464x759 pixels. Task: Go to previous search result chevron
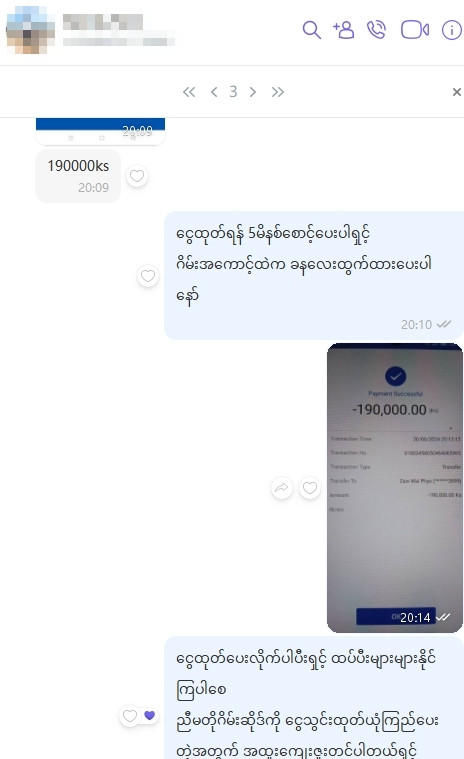(x=214, y=92)
